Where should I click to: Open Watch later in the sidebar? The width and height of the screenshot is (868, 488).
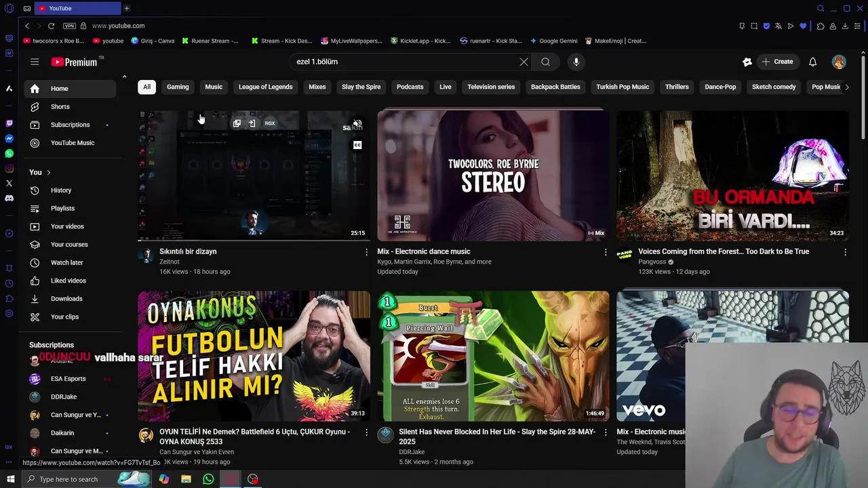pyautogui.click(x=70, y=262)
